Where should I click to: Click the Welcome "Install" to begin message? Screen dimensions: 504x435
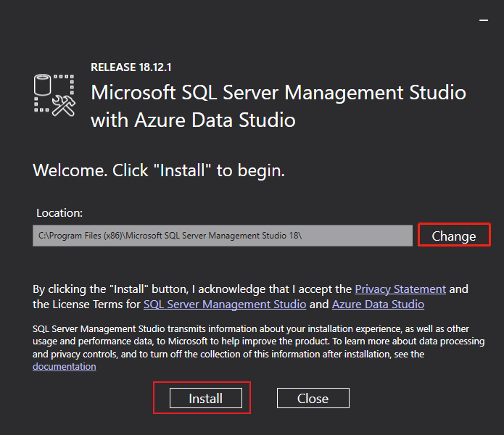pos(159,171)
